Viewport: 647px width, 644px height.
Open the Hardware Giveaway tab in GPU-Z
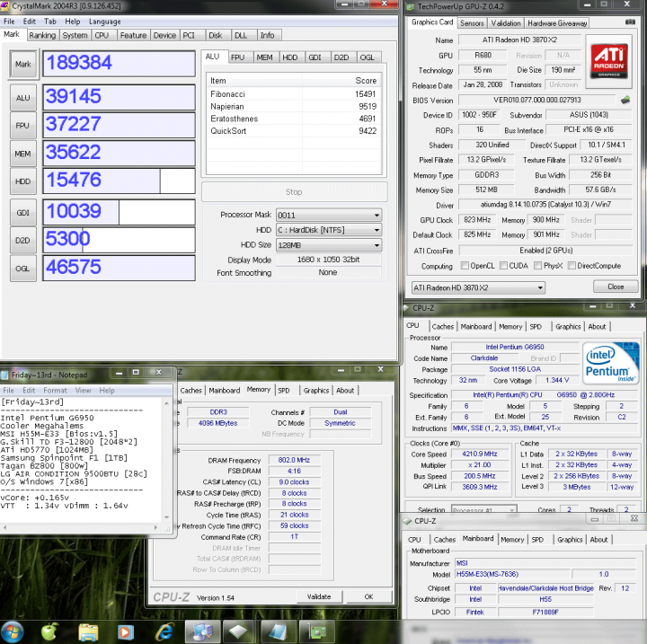pos(557,23)
